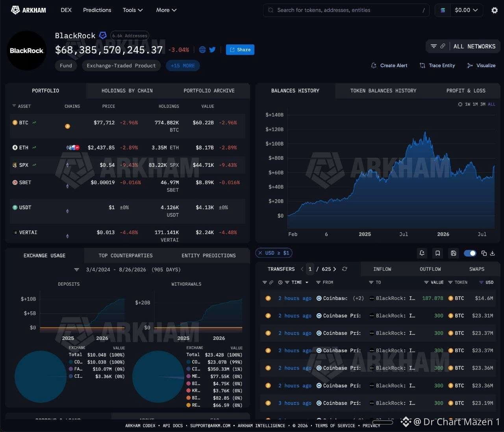Click the bookmark icon above transfers table
The height and width of the screenshot is (432, 504).
(x=437, y=253)
